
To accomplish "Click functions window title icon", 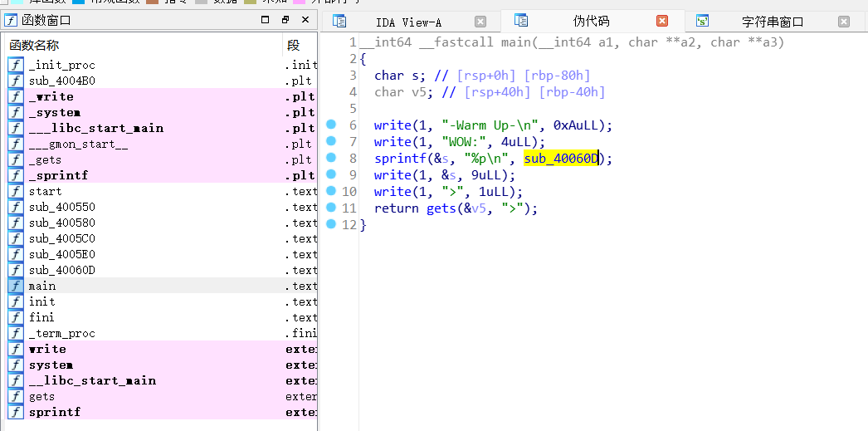I will pos(11,21).
